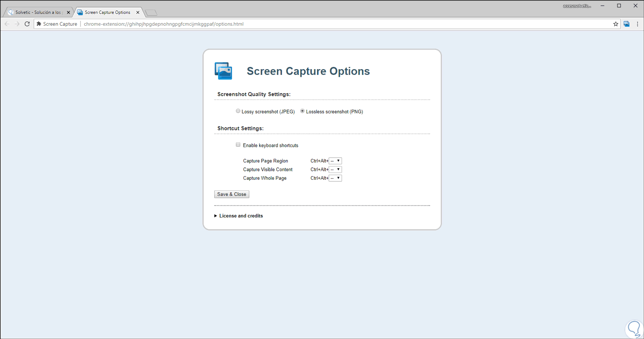
Task: Open Capture Whole Page shortcut key dropdown
Action: tap(335, 178)
